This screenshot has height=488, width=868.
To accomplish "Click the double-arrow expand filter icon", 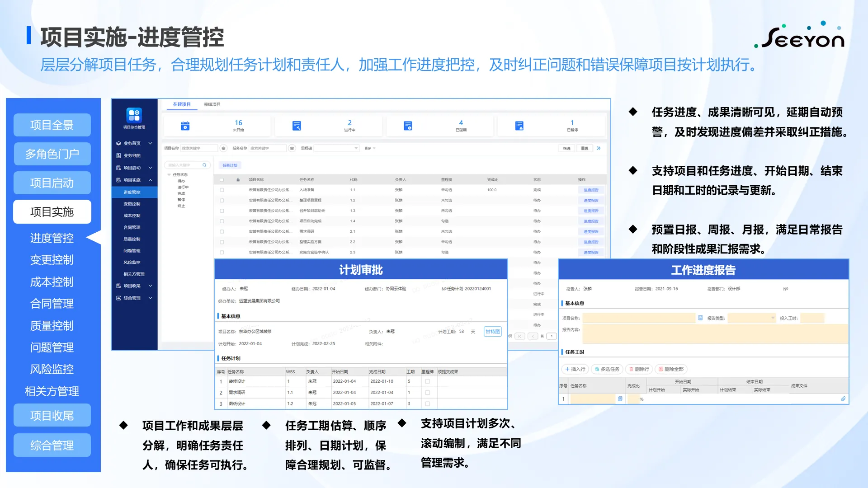I will point(599,148).
